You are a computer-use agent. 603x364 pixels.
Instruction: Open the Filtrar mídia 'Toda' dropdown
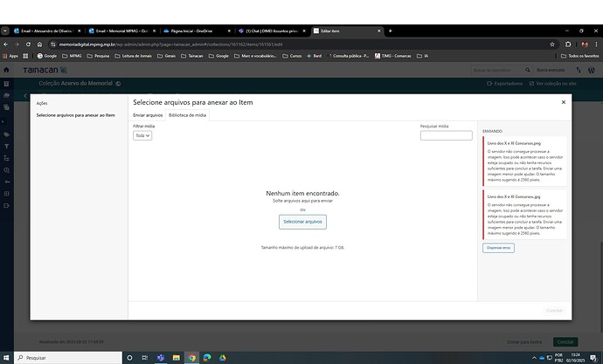tap(142, 135)
